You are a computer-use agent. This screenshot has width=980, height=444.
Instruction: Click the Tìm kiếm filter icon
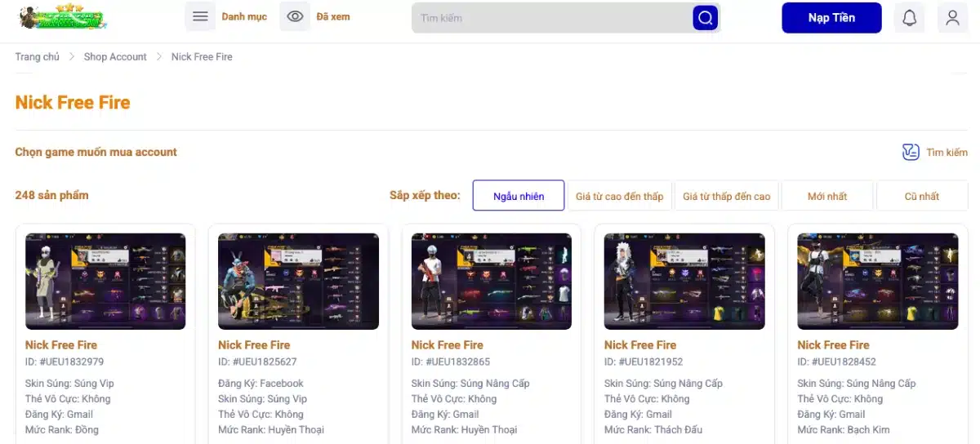tap(911, 152)
